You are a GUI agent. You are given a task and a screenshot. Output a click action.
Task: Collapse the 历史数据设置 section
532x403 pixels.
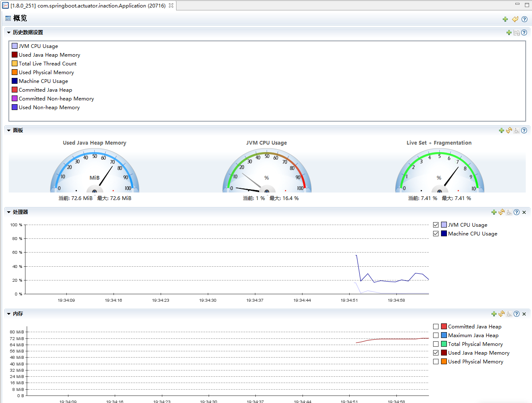click(8, 32)
